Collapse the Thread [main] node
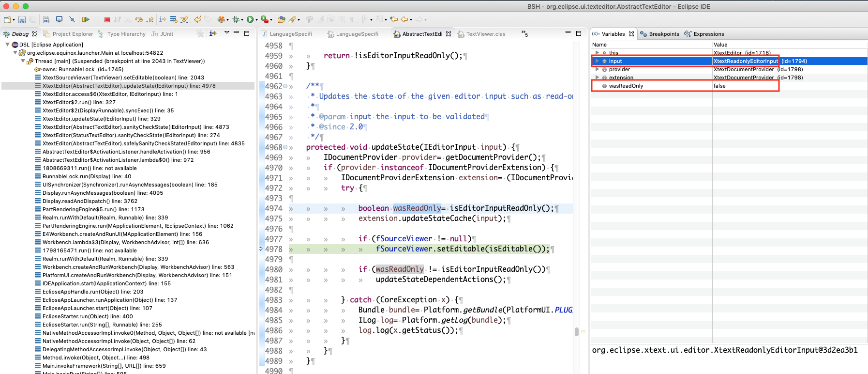Image resolution: width=868 pixels, height=374 pixels. pos(23,61)
